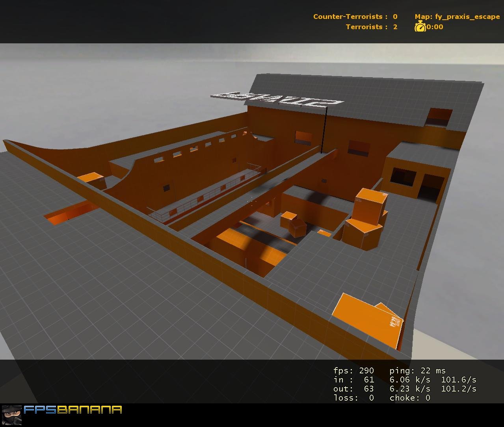Click the Map: fy_praxis_escape title

(x=457, y=17)
